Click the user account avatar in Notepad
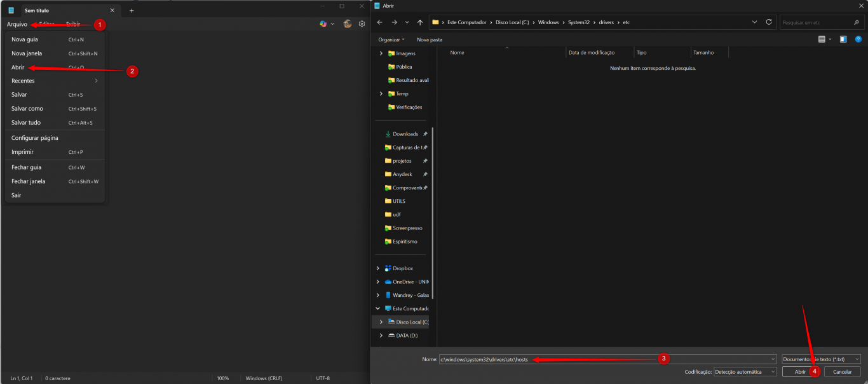868x384 pixels. pyautogui.click(x=347, y=24)
